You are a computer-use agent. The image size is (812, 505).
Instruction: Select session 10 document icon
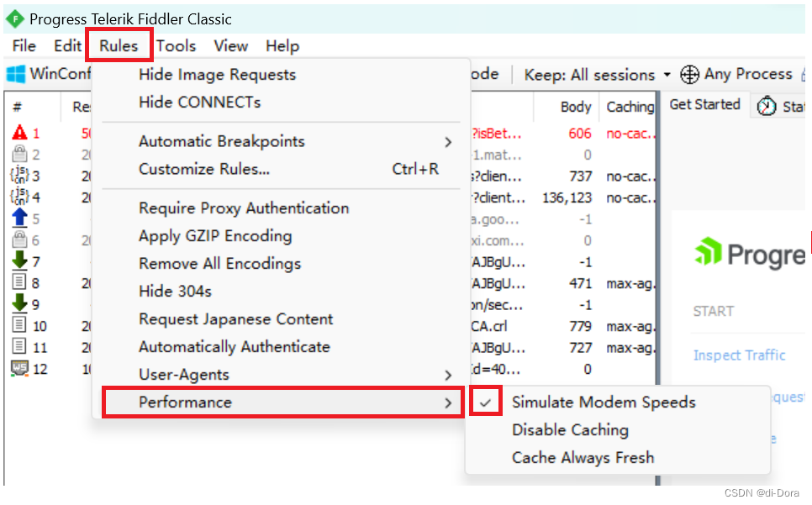click(19, 325)
